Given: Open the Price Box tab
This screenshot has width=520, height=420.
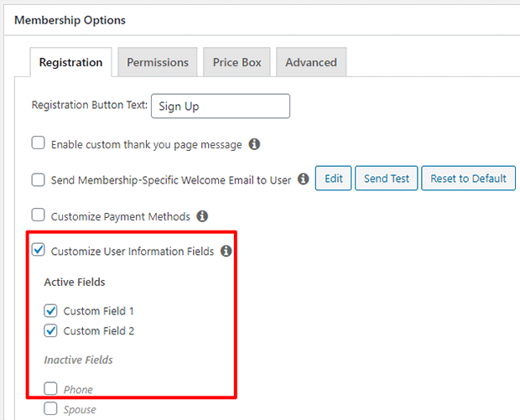Looking at the screenshot, I should coord(237,62).
